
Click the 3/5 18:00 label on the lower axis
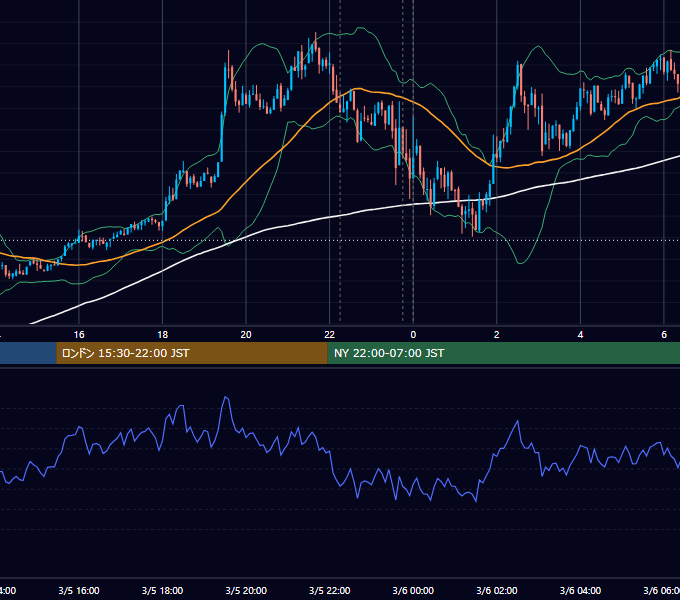pos(163,590)
